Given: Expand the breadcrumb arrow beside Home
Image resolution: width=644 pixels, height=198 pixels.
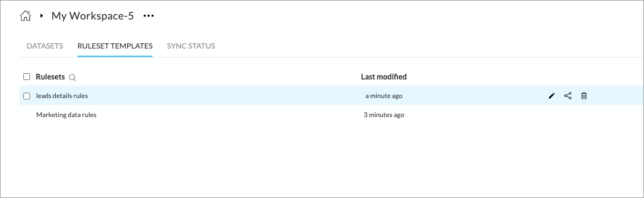Looking at the screenshot, I should pos(42,16).
